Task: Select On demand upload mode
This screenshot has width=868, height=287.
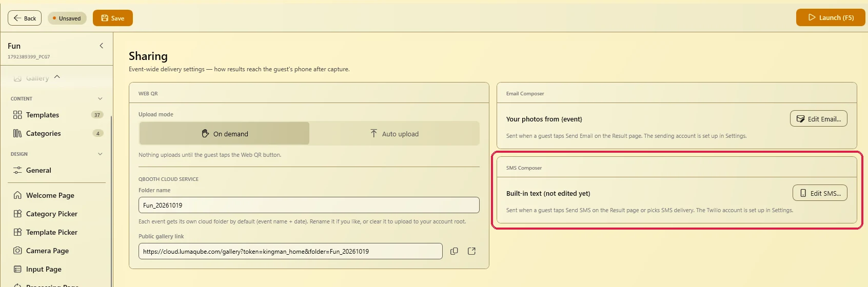Action: coord(225,134)
